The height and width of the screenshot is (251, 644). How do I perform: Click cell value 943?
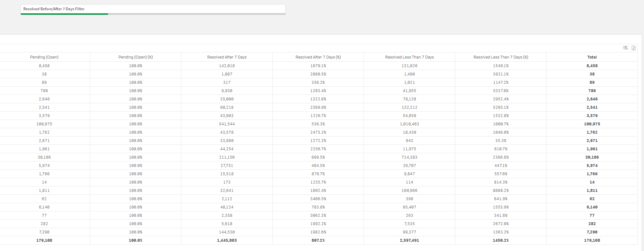coord(409,141)
